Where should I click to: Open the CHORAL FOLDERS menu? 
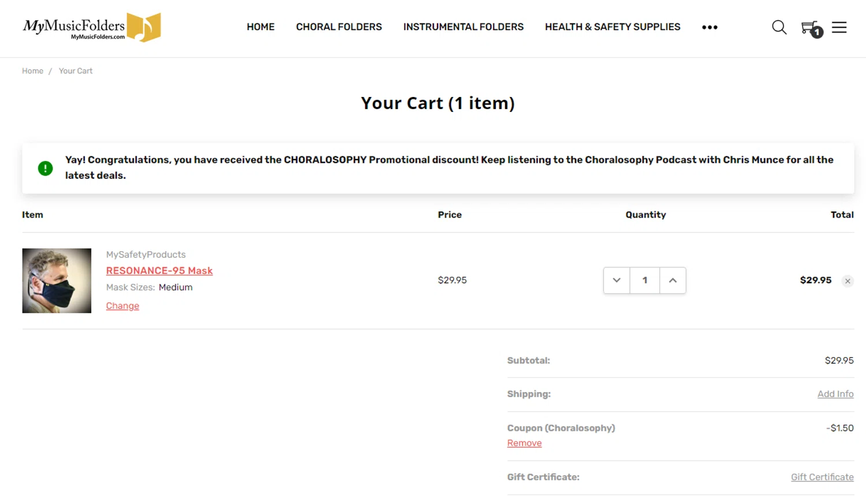pyautogui.click(x=339, y=27)
